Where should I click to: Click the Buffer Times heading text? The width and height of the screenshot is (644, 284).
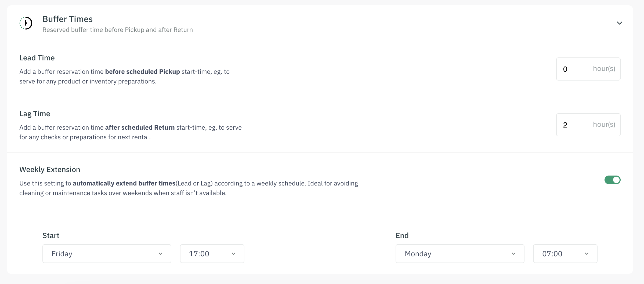(x=67, y=19)
